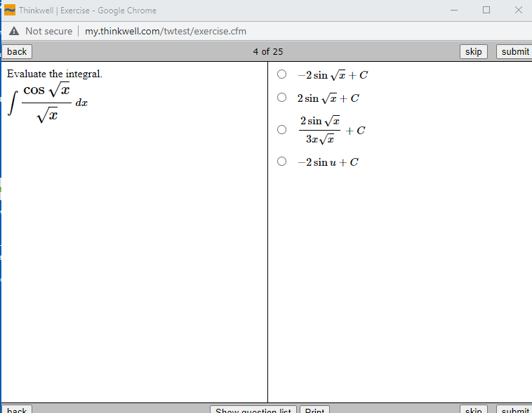The image size is (532, 413).
Task: Click the bottom back button
Action: (x=17, y=409)
